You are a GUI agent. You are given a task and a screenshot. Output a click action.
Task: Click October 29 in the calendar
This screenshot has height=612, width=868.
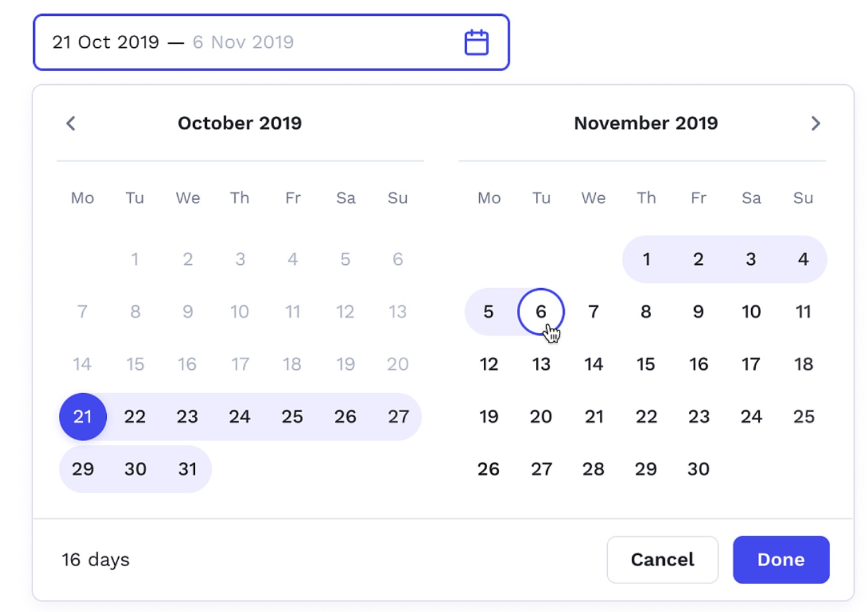[x=83, y=469]
